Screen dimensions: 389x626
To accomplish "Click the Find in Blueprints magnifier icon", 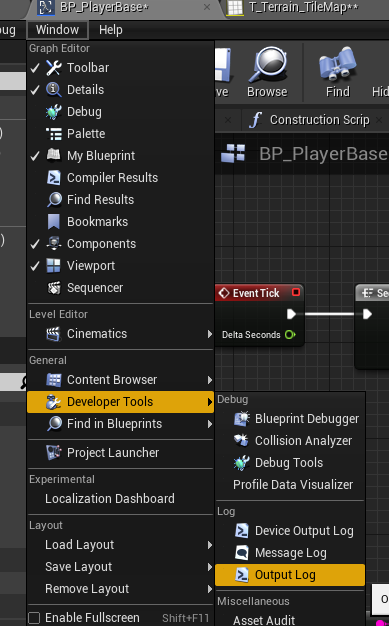I will click(x=54, y=424).
